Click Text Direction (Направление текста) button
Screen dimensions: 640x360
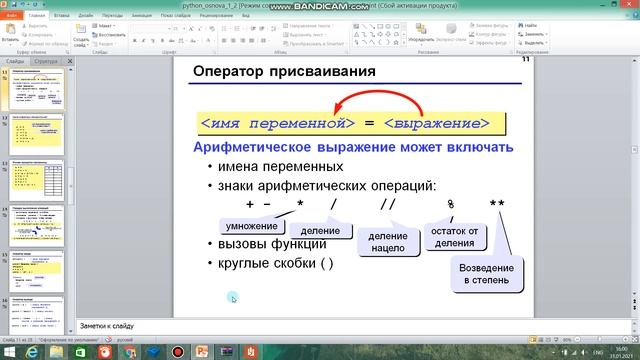(309, 26)
